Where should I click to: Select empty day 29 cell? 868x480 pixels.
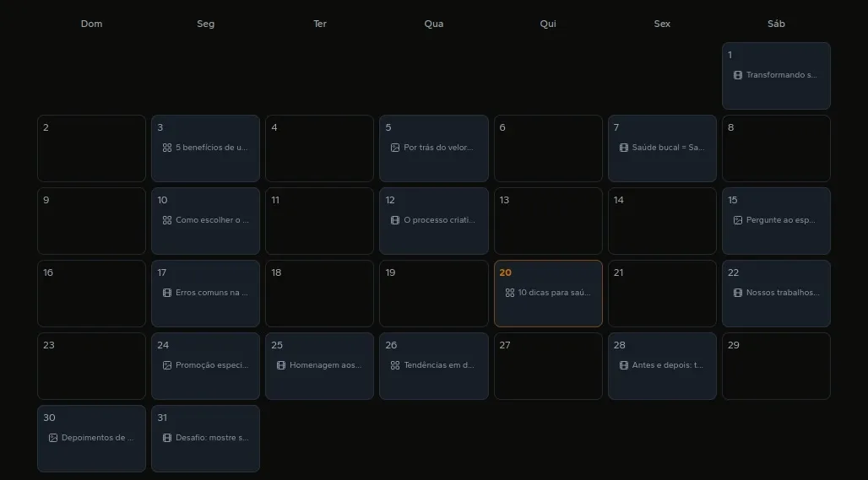(776, 365)
